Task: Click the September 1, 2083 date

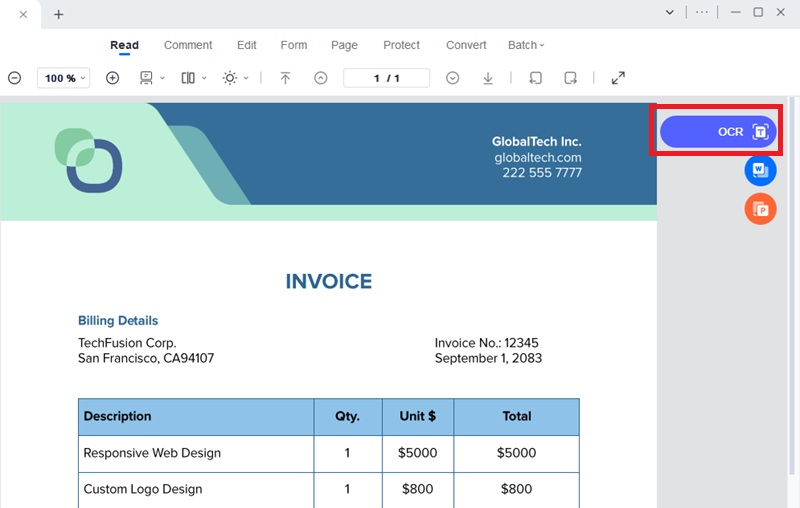Action: click(x=488, y=358)
